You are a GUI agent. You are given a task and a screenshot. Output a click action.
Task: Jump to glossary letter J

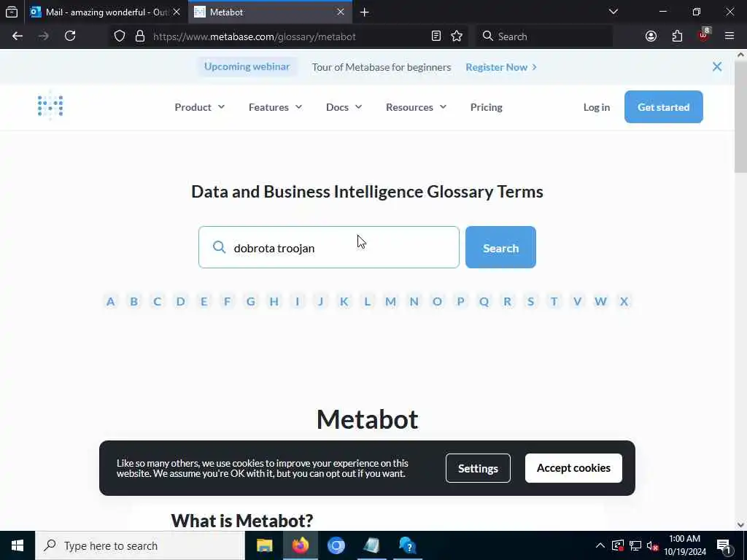point(321,301)
